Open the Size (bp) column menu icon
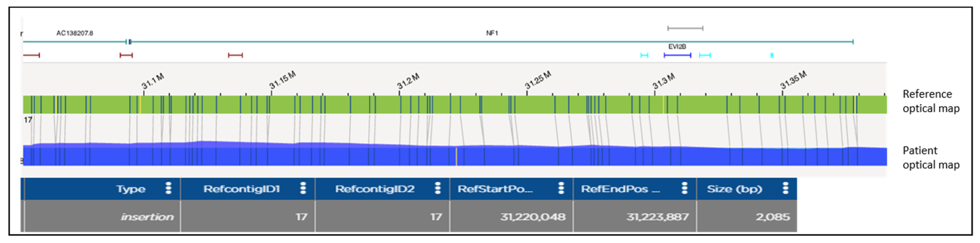Viewport: 980px width, 243px height. (x=785, y=188)
